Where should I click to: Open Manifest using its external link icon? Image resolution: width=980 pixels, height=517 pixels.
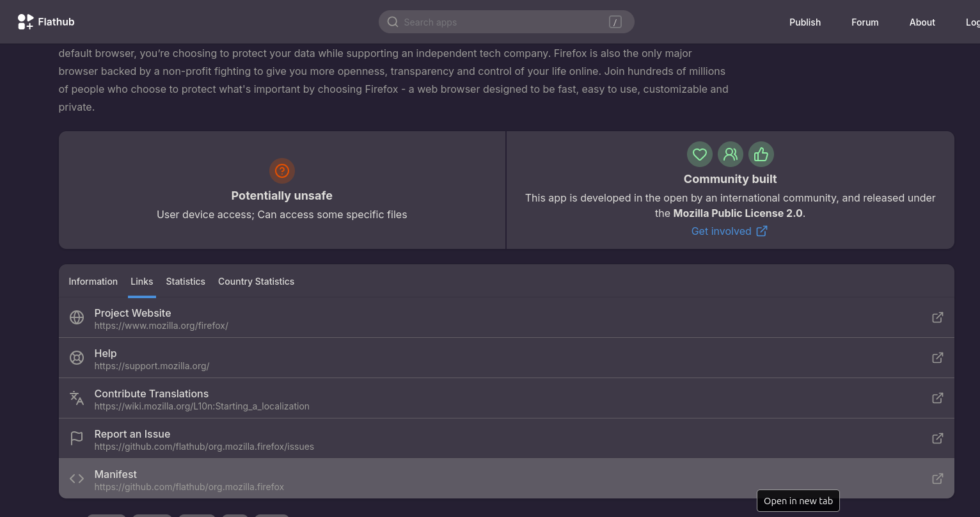tap(937, 479)
